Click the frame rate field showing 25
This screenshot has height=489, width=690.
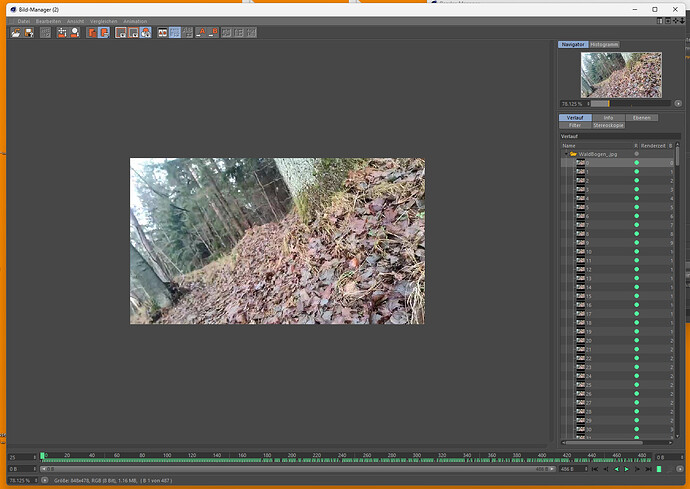click(22, 457)
